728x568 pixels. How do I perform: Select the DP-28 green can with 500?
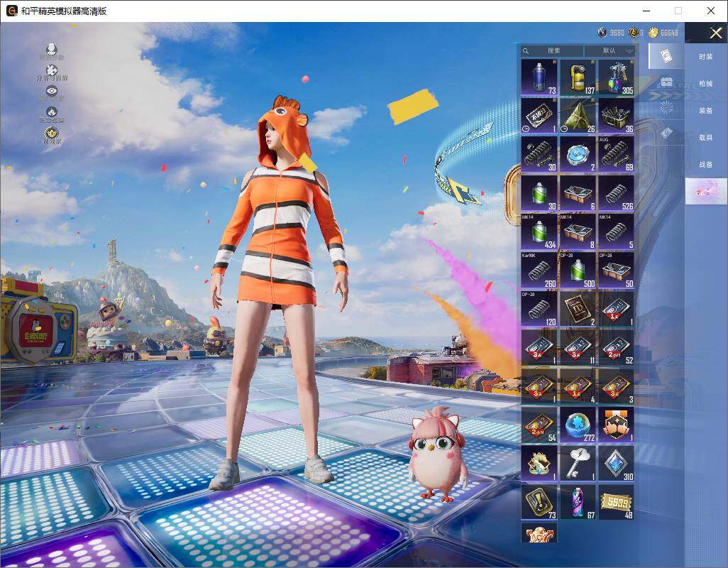[x=578, y=271]
